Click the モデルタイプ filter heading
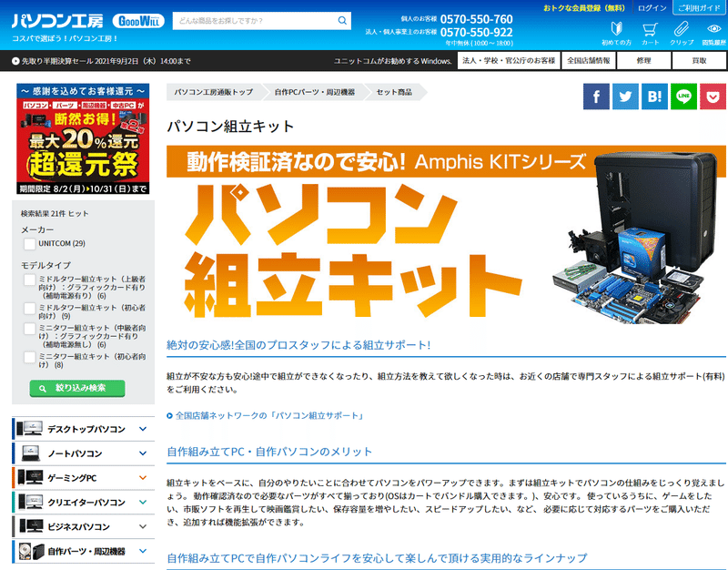 (45, 265)
